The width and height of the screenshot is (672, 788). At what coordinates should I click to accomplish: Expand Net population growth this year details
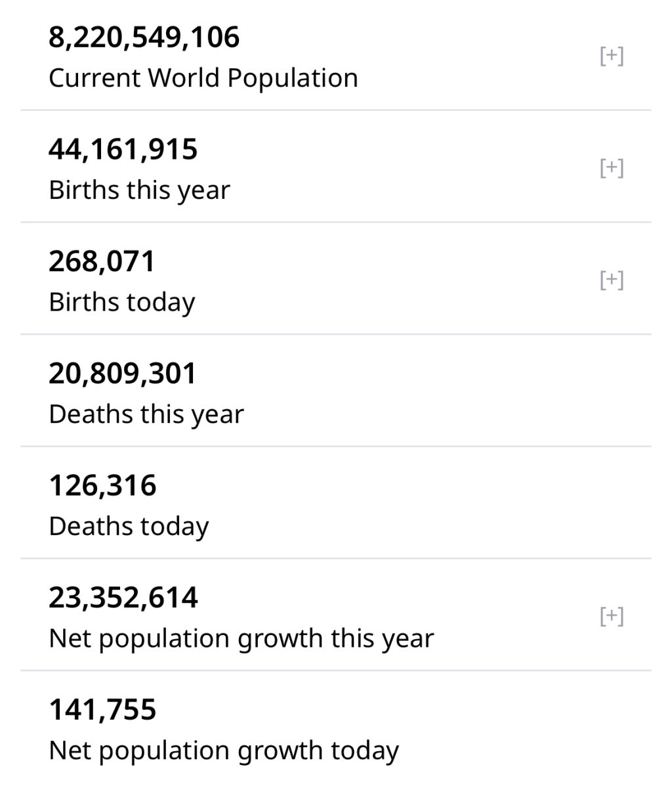tap(612, 617)
